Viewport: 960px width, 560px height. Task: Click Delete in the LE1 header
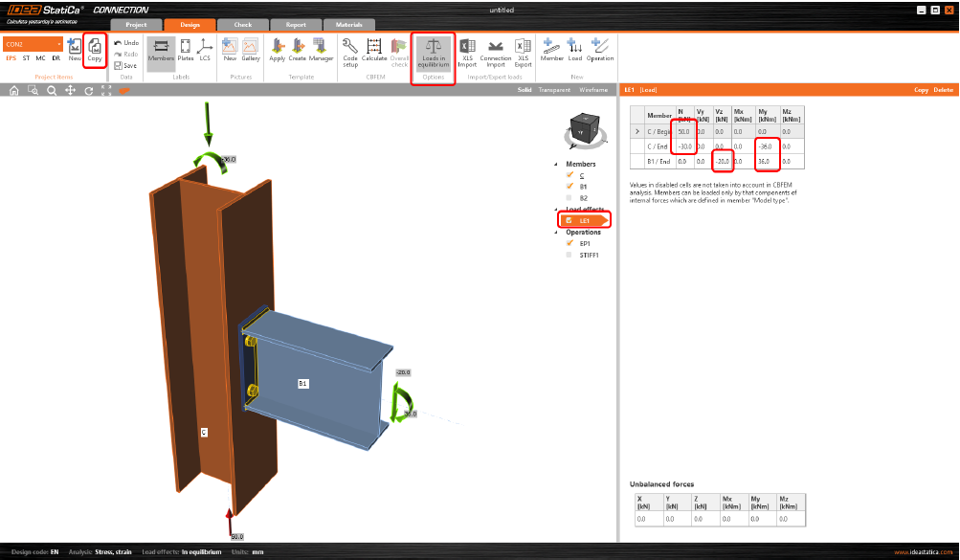click(x=944, y=90)
